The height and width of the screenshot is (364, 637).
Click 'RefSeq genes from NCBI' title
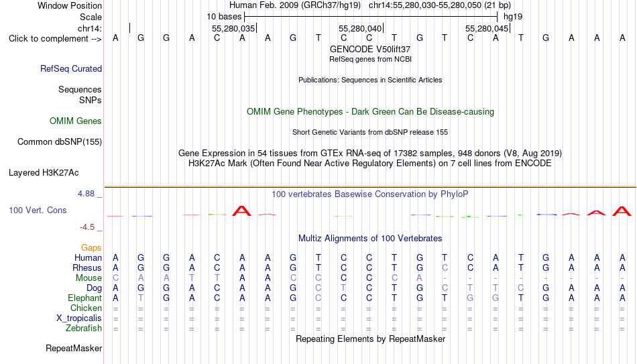pyautogui.click(x=370, y=59)
